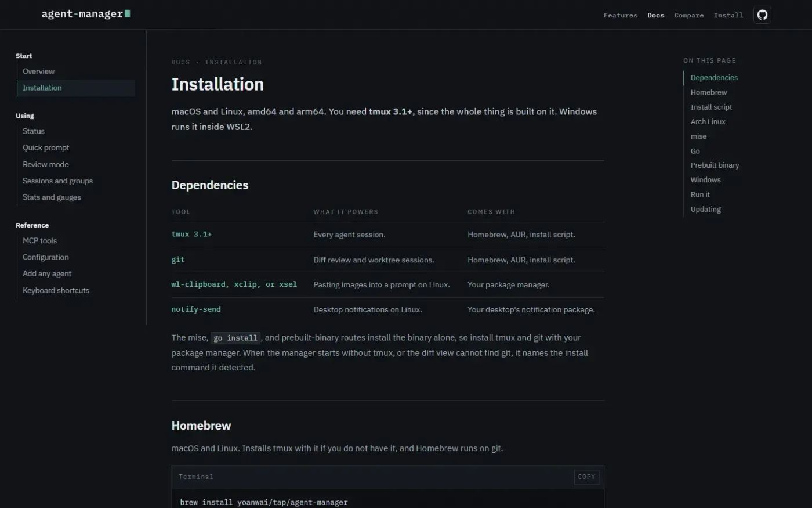Jump to Go section in outline
This screenshot has width=812, height=508.
coord(695,151)
